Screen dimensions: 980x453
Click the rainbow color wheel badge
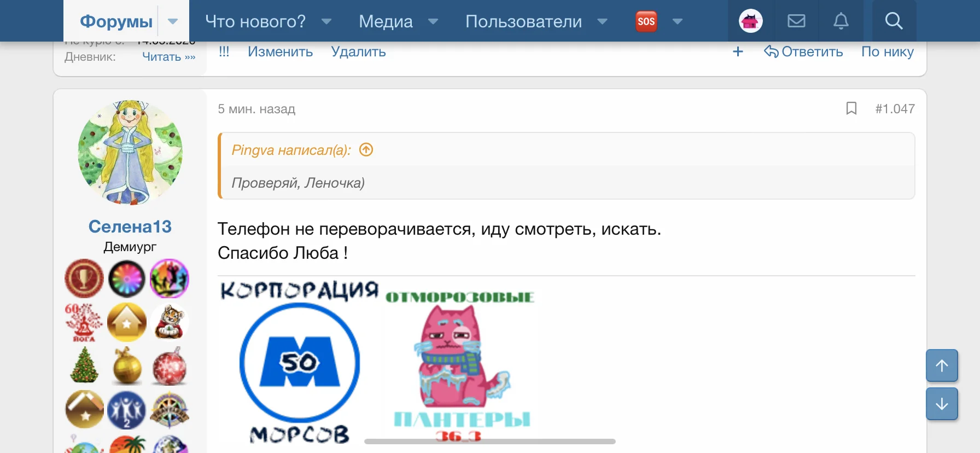[127, 278]
